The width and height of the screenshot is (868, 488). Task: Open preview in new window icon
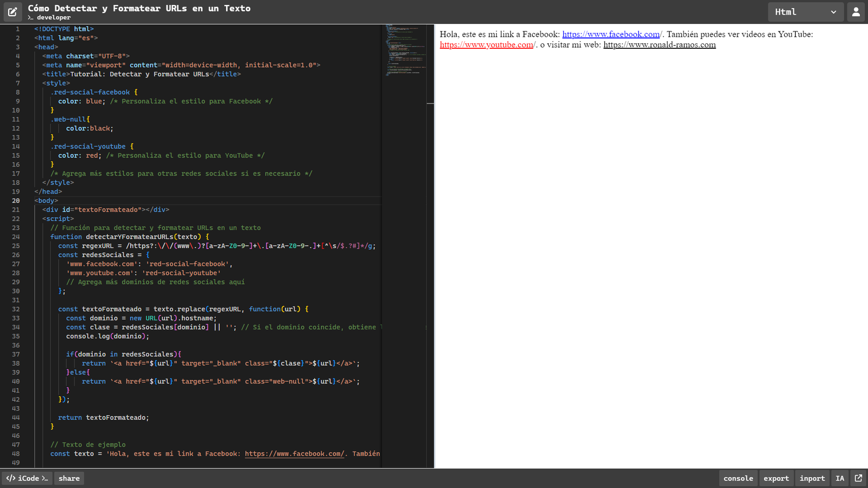[x=858, y=478]
